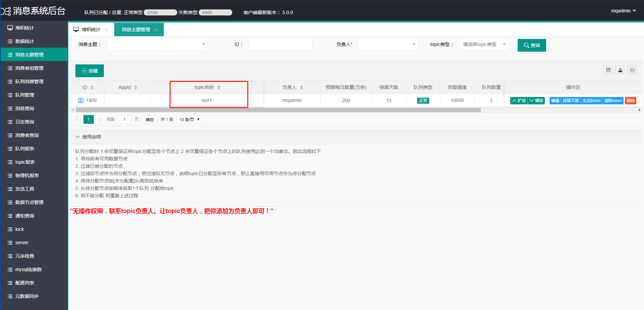Open 消费者组管理 in the sidebar
The width and height of the screenshot is (644, 310).
pyautogui.click(x=34, y=68)
